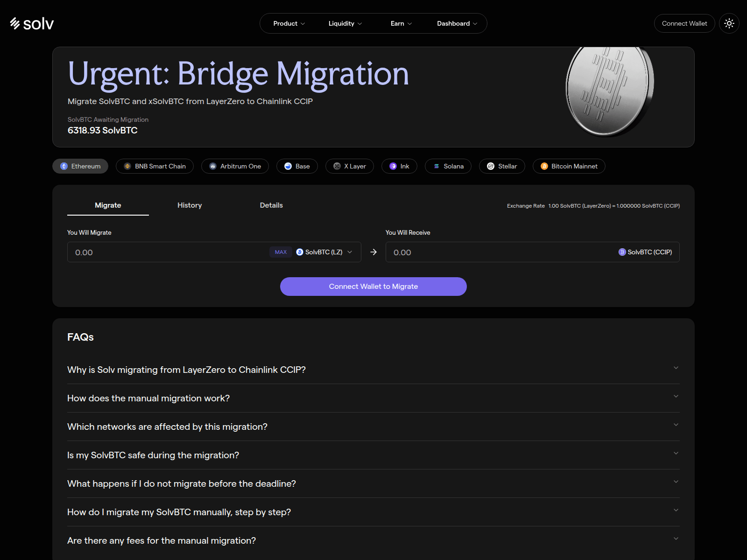Open the SolvBTC (LZ) token selector

(324, 252)
